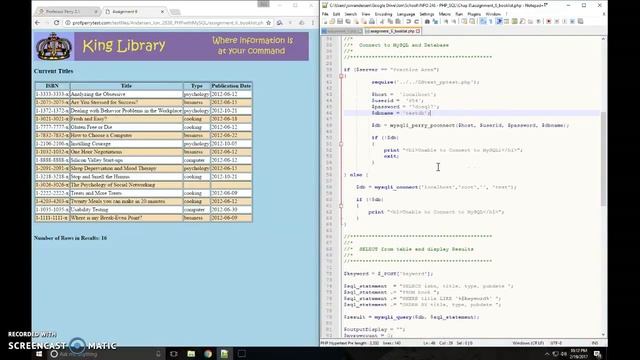
Task: Click the Open file icon in Notepad++ toolbar
Action: pos(332,21)
